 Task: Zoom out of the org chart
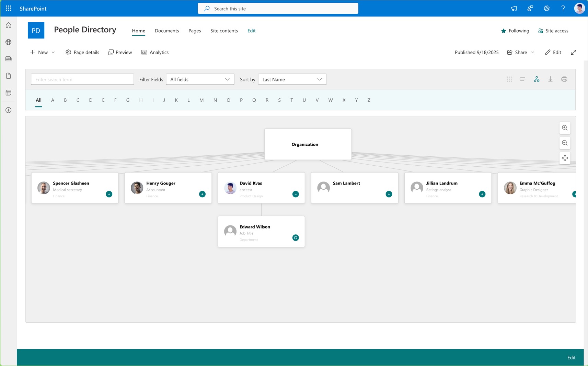565,143
